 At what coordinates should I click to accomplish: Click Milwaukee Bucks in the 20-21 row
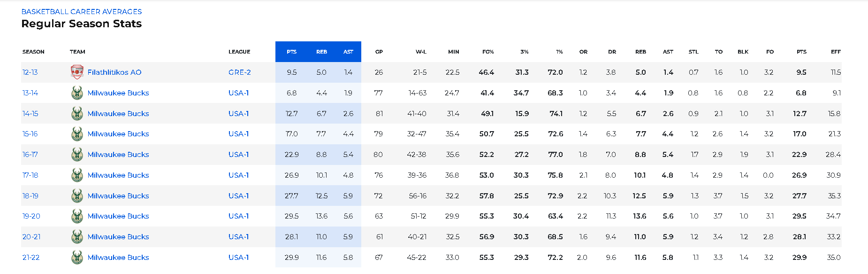click(118, 237)
